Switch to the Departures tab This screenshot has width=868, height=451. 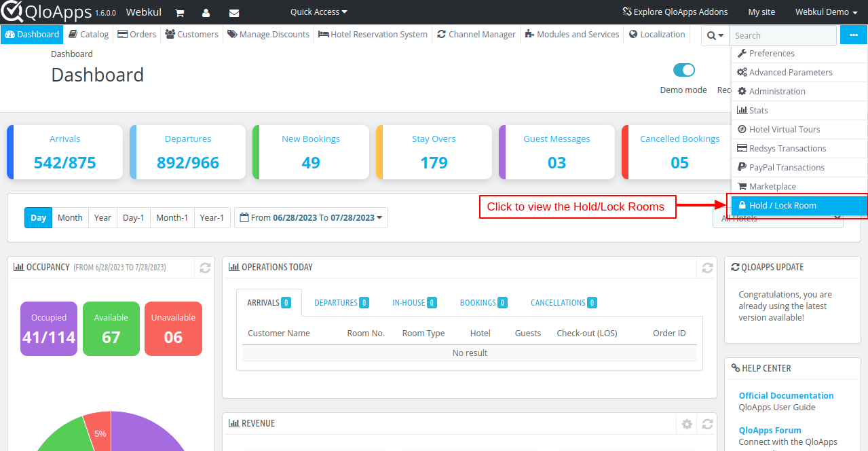(341, 303)
